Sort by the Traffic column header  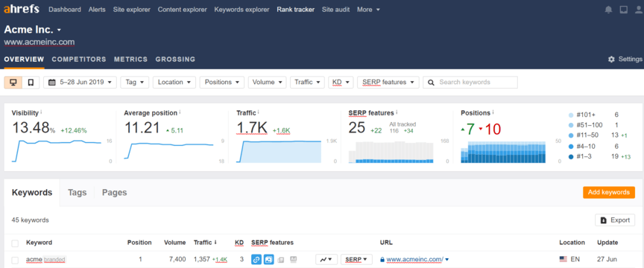coord(206,243)
